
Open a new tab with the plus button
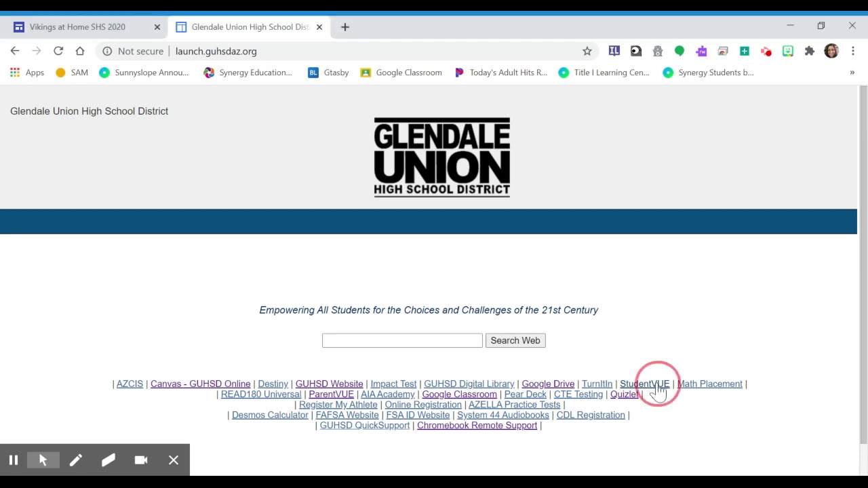click(345, 27)
